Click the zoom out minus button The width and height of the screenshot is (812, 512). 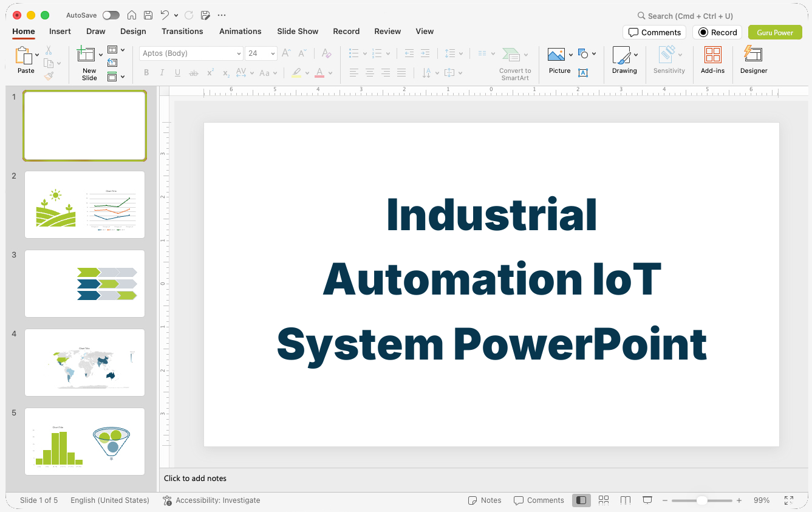click(665, 500)
